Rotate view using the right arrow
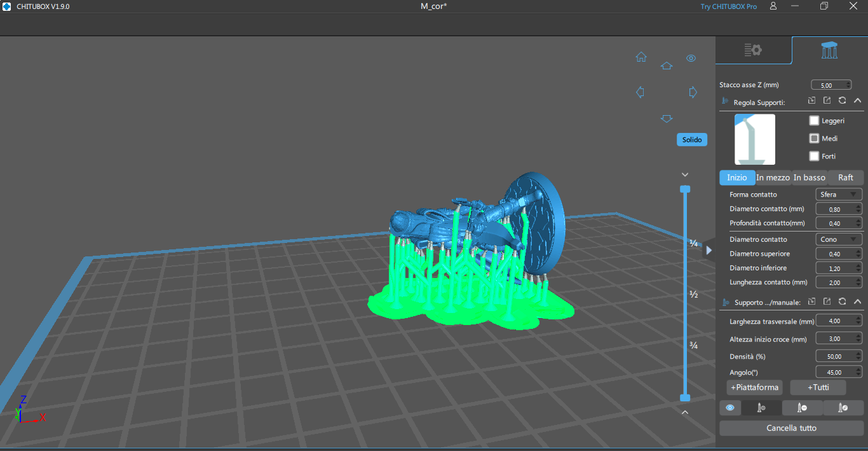Image resolution: width=868 pixels, height=451 pixels. point(693,92)
